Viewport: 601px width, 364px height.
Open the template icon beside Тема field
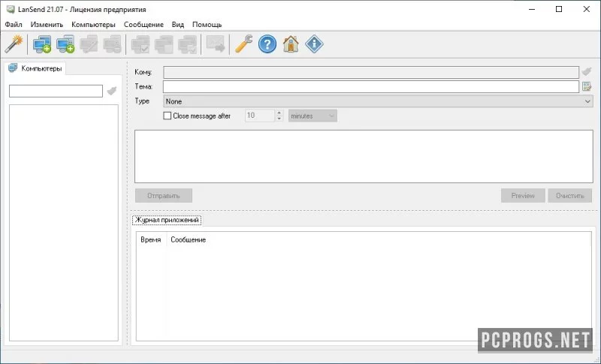pyautogui.click(x=587, y=86)
